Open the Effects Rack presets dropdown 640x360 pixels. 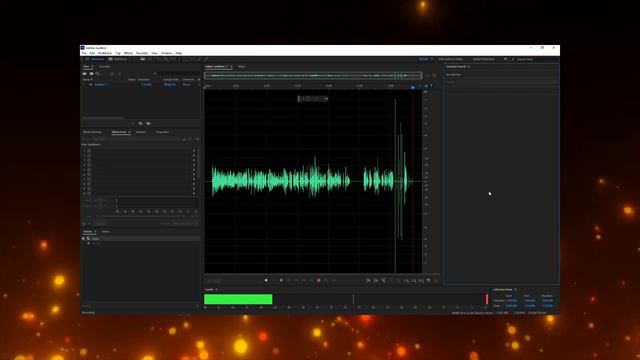click(x=137, y=139)
